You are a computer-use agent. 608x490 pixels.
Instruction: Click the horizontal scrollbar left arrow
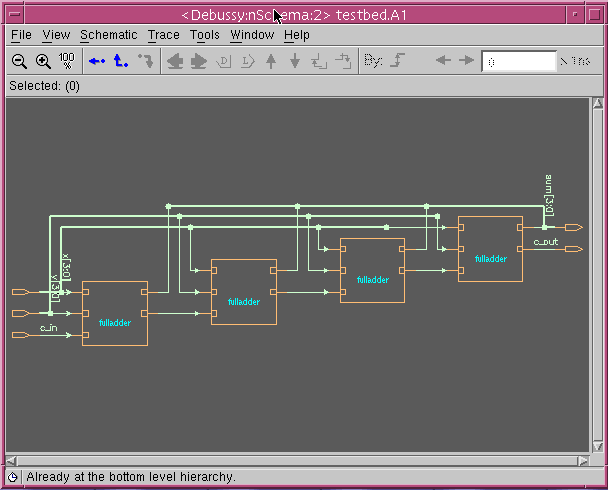point(11,461)
